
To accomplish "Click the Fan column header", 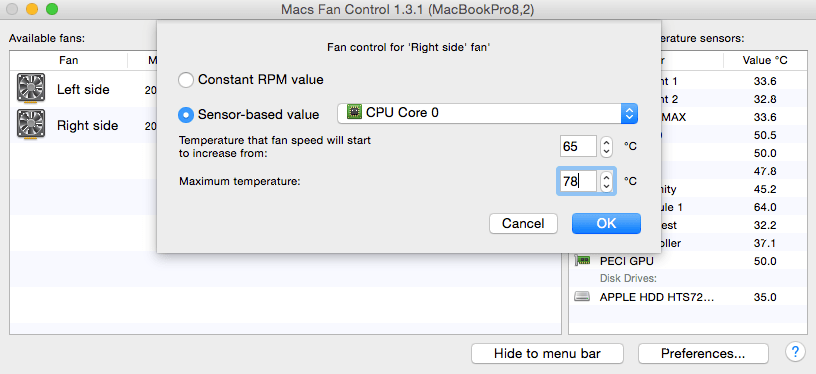I will (69, 60).
